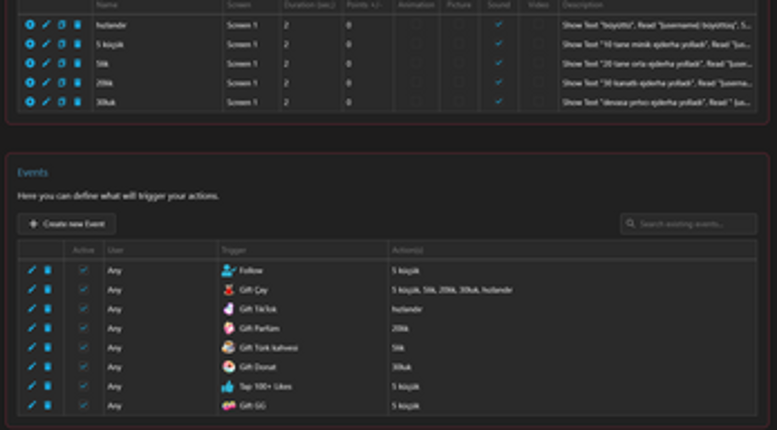This screenshot has height=430, width=777.
Task: Select the Gift GG trigger text
Action: (252, 406)
